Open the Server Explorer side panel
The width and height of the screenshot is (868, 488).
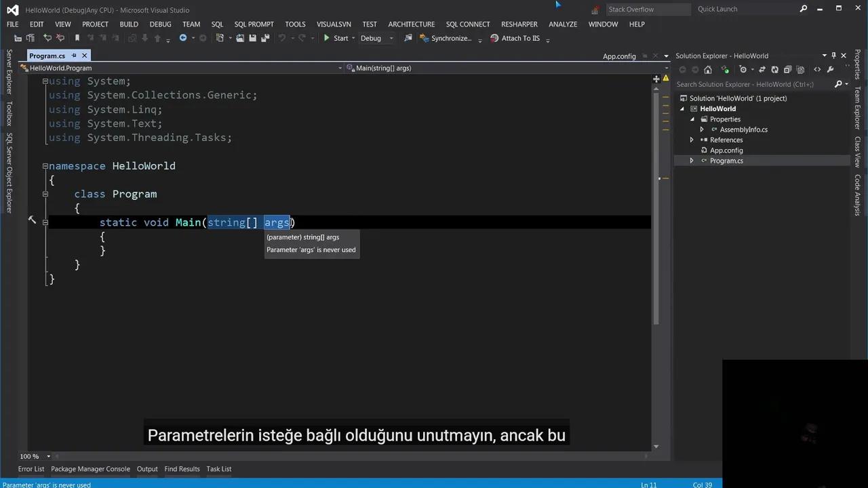(x=9, y=71)
